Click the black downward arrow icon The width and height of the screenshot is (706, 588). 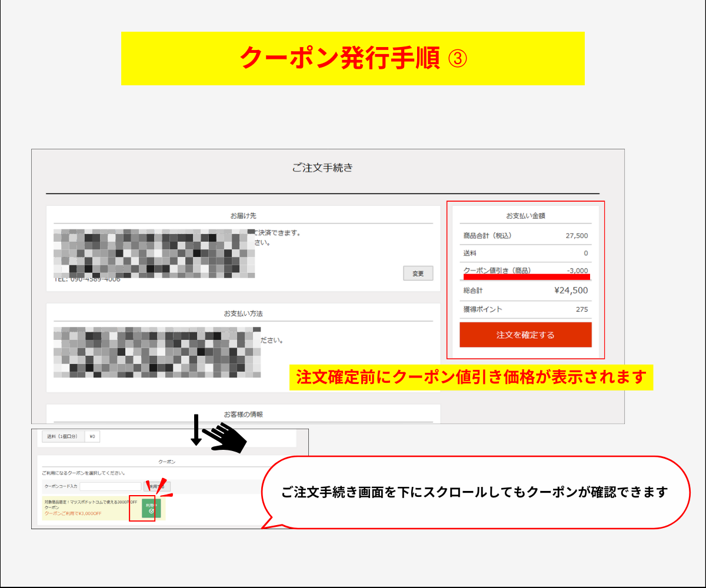197,430
